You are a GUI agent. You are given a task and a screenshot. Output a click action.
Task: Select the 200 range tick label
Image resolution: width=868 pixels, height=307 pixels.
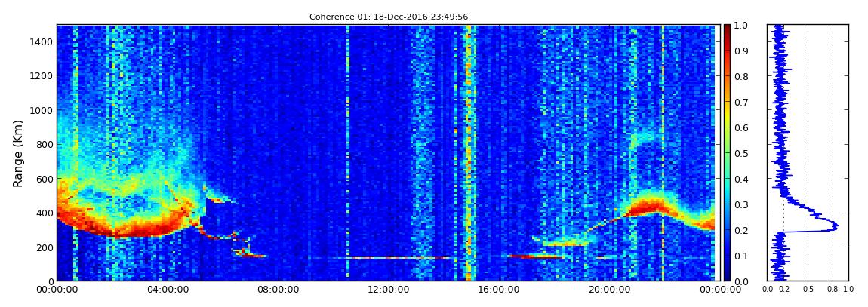click(x=42, y=247)
